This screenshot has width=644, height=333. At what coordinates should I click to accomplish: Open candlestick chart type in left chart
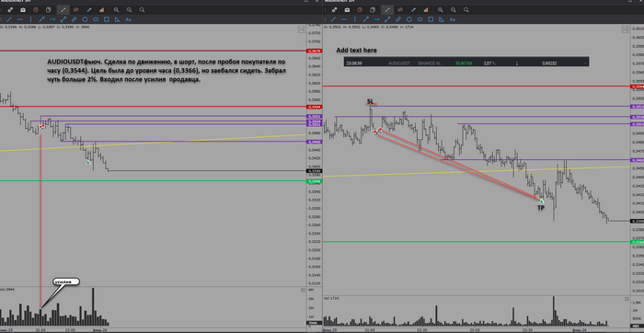point(76,9)
